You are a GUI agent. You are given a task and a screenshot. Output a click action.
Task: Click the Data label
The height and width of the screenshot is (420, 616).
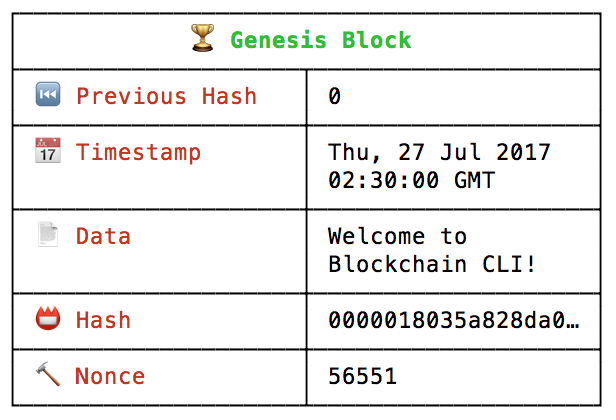pos(103,236)
